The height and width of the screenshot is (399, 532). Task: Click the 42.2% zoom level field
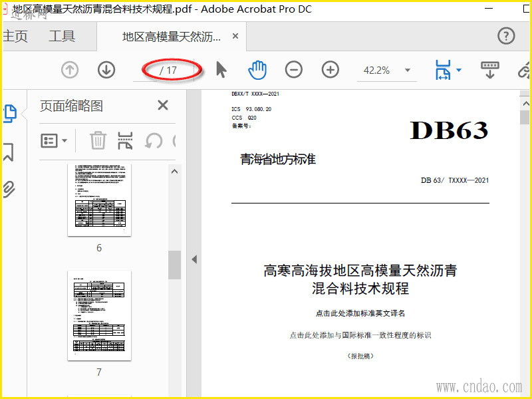coord(376,70)
